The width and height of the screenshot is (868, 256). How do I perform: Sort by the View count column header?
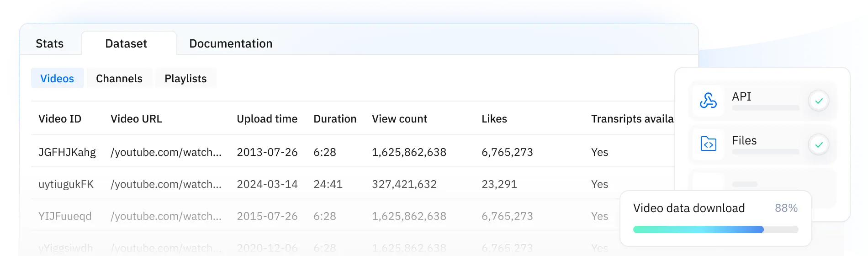click(x=399, y=119)
